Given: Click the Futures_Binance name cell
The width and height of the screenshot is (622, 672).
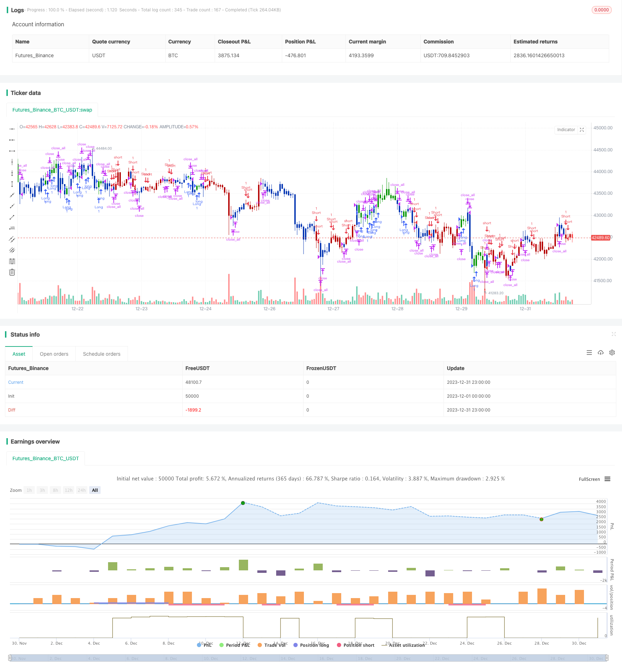Looking at the screenshot, I should coord(34,55).
